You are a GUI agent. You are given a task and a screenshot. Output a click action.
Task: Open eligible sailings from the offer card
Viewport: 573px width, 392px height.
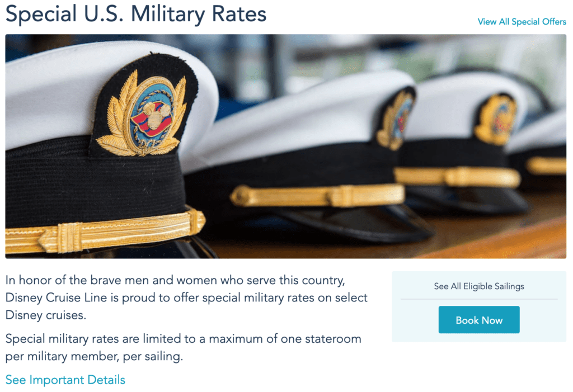point(478,286)
